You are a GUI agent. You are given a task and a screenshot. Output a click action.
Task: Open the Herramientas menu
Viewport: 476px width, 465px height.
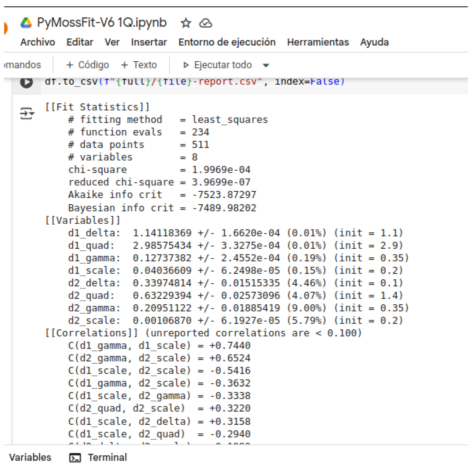point(319,42)
